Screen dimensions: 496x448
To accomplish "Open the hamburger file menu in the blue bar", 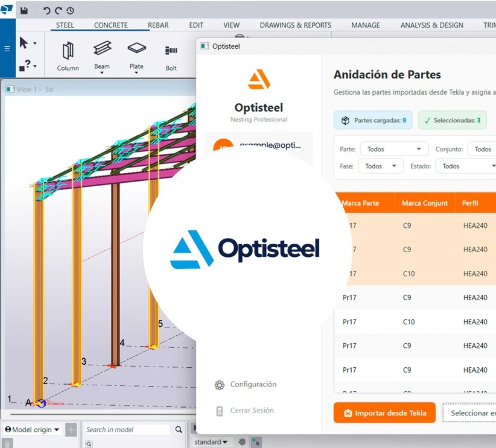I will pos(7,48).
